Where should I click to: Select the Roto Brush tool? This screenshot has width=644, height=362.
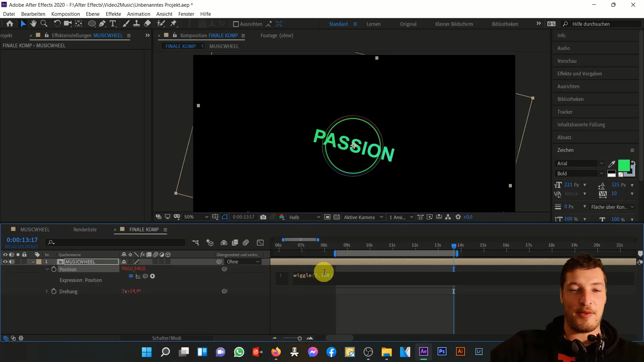(x=161, y=23)
